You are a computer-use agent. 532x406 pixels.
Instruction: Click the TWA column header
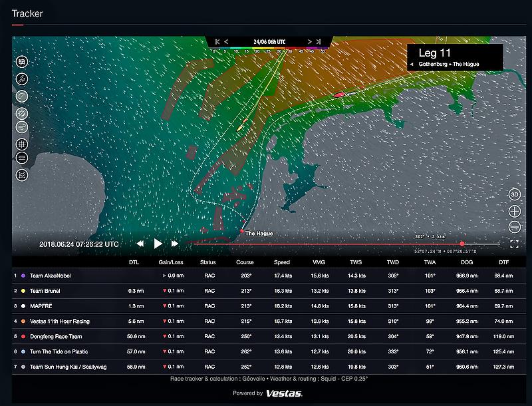click(x=430, y=262)
